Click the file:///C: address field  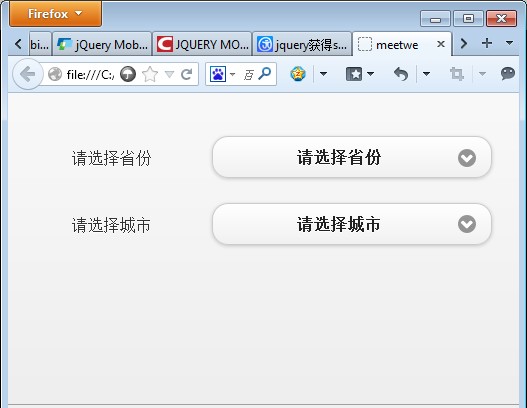point(90,75)
